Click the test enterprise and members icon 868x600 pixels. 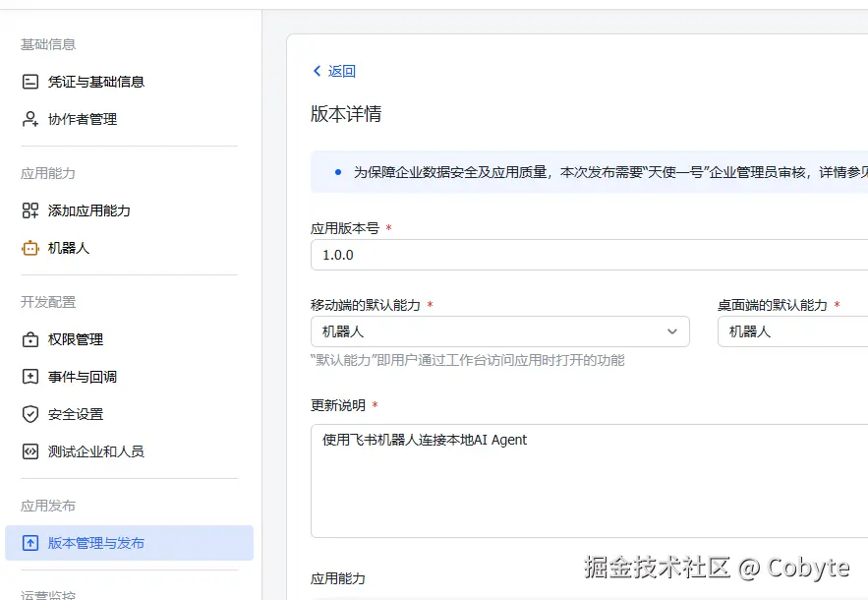[x=30, y=451]
